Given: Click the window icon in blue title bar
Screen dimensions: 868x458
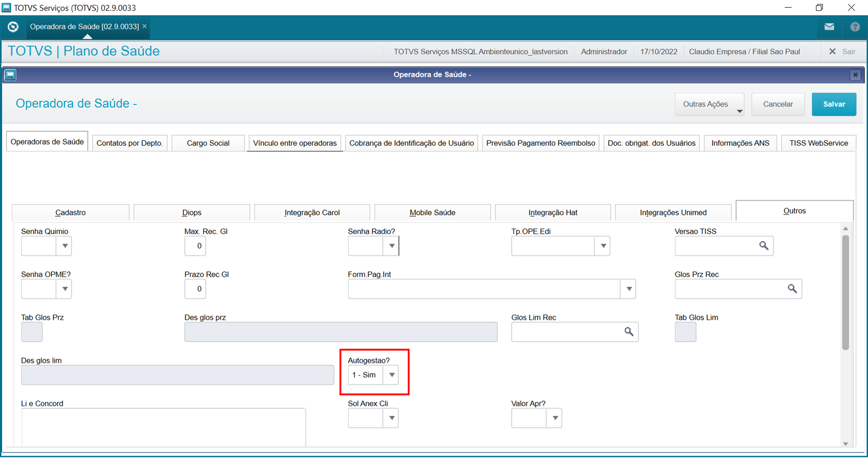Looking at the screenshot, I should (x=10, y=75).
